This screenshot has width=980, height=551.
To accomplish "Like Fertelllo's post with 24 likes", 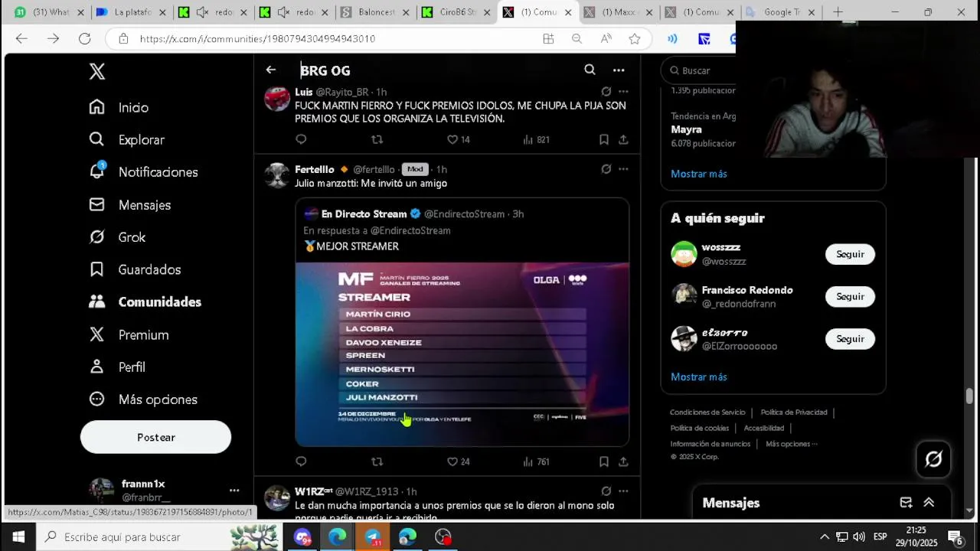I will coord(459,461).
